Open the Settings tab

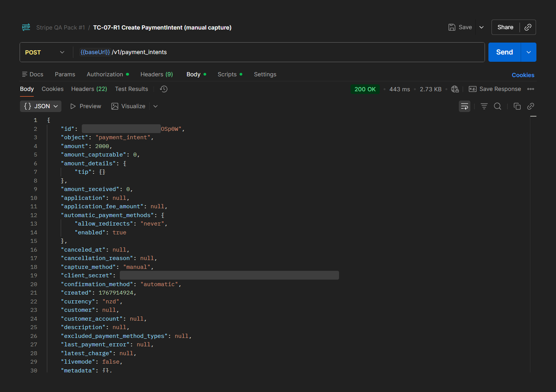[265, 74]
